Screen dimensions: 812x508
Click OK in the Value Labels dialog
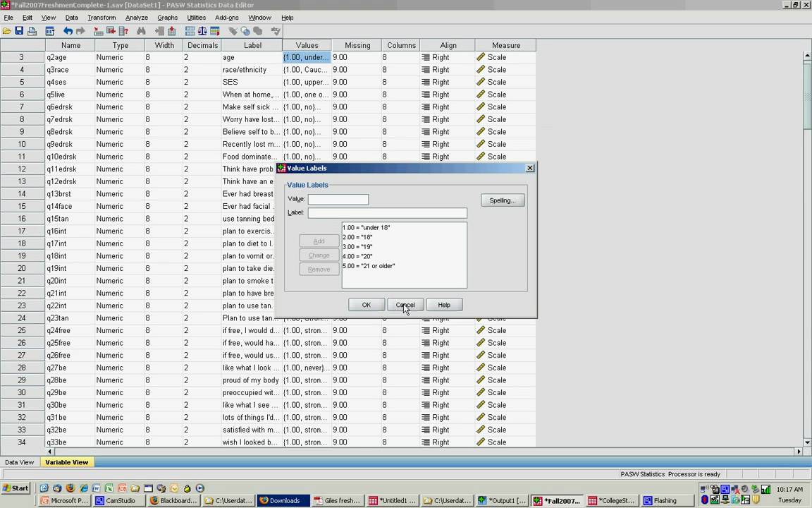coord(366,305)
